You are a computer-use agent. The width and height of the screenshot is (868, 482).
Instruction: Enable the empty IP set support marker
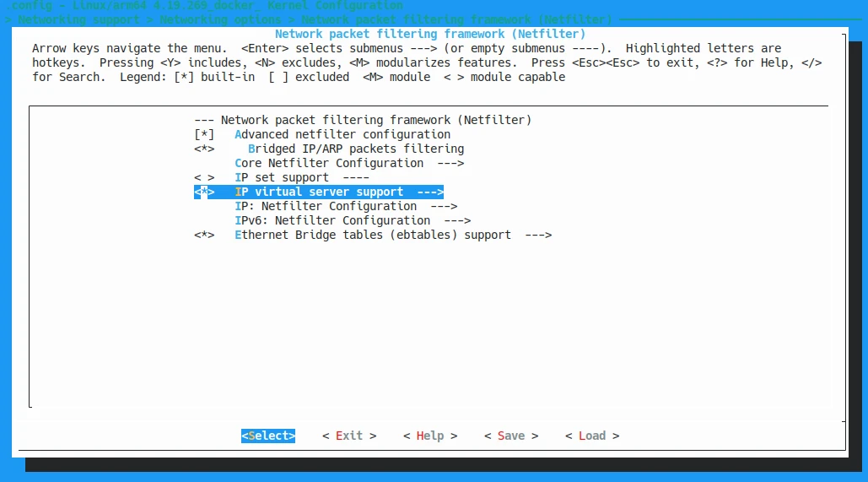click(204, 177)
